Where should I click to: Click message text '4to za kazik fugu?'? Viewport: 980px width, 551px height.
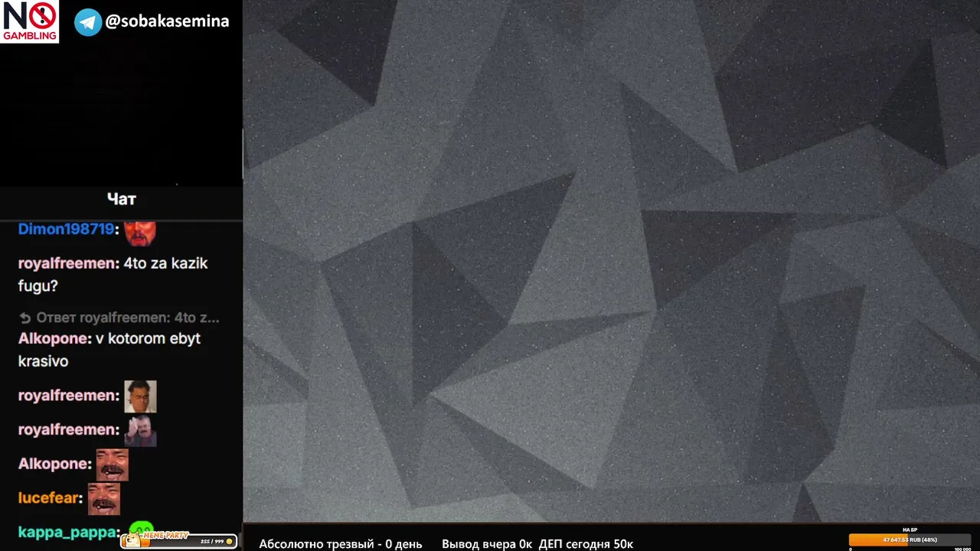[113, 275]
